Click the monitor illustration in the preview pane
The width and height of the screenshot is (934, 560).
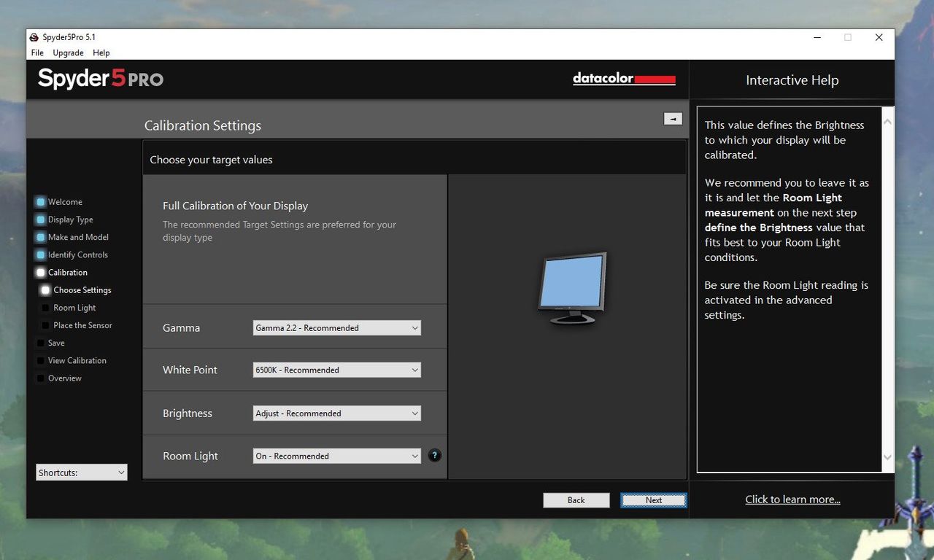(573, 289)
